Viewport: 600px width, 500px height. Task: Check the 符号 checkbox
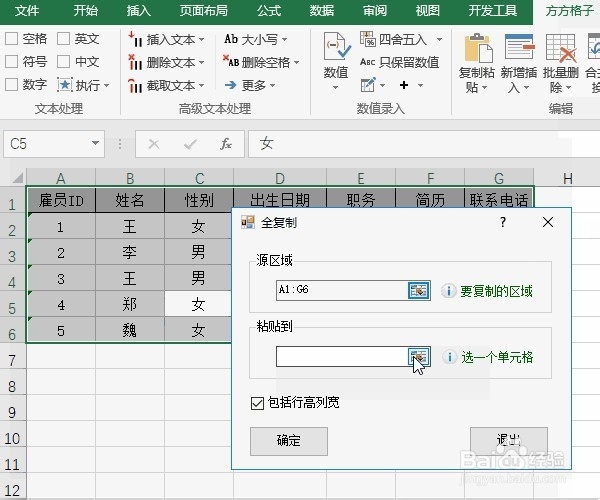(x=11, y=62)
